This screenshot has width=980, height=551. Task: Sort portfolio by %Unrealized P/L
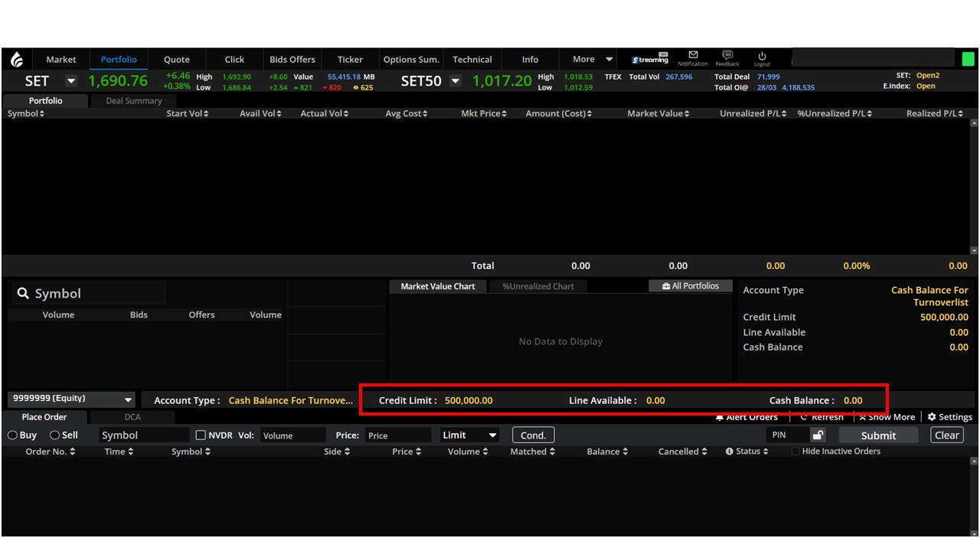pyautogui.click(x=835, y=113)
